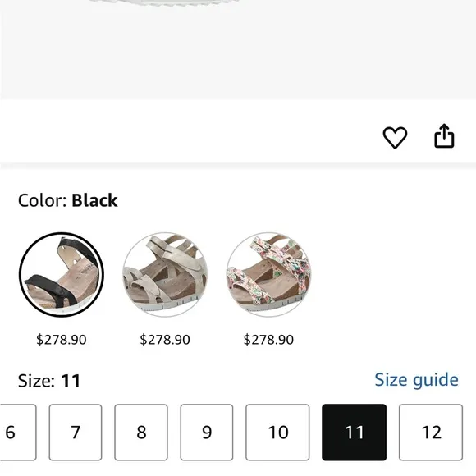The image size is (476, 476).
Task: Pick the floral multicolor sandal swatch
Action: point(268,275)
